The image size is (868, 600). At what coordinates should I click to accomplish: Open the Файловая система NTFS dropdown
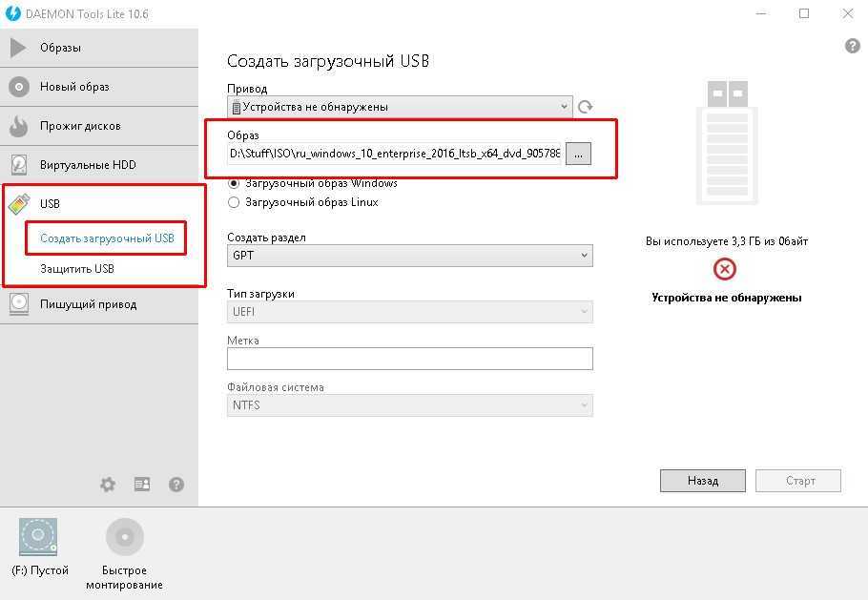[x=409, y=405]
